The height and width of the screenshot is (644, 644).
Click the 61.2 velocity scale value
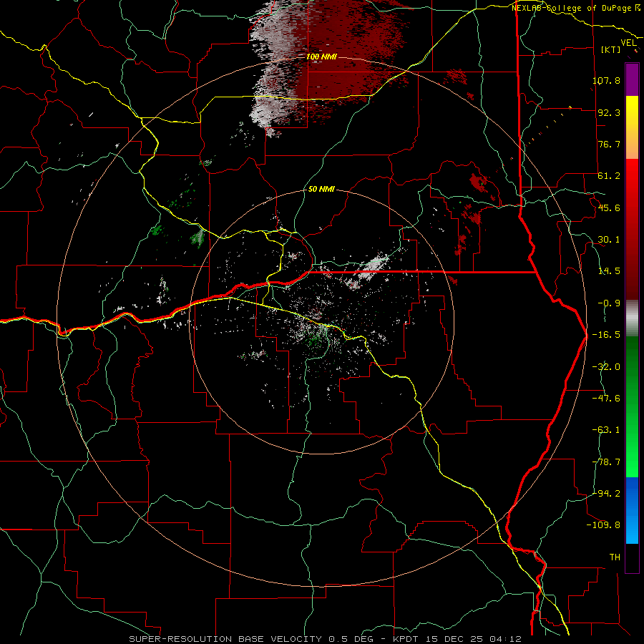[x=609, y=176]
